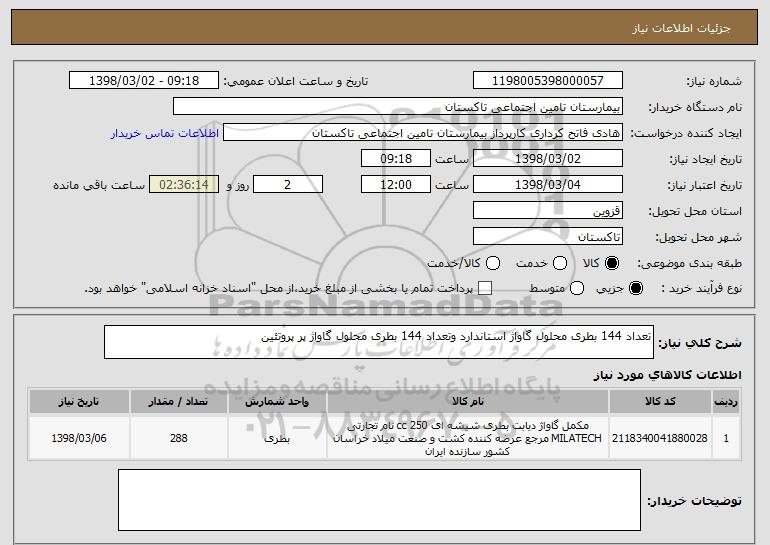Click the نام کالا column header

click(468, 402)
